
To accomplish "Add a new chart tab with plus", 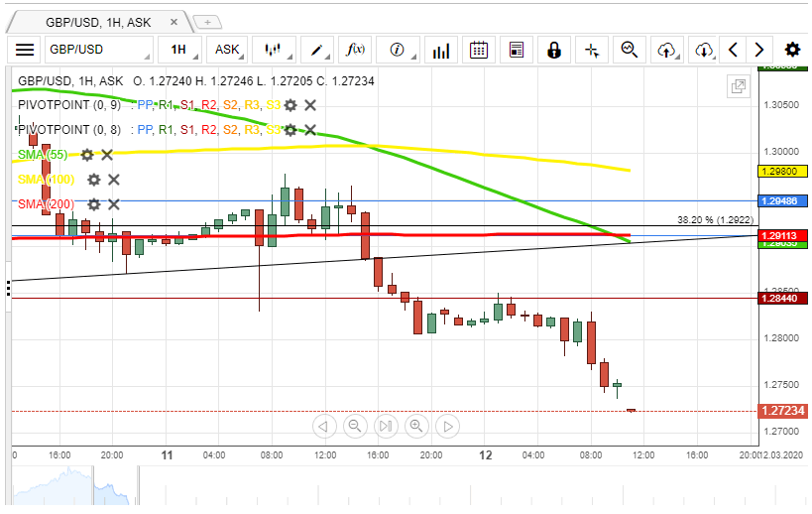I will [207, 22].
